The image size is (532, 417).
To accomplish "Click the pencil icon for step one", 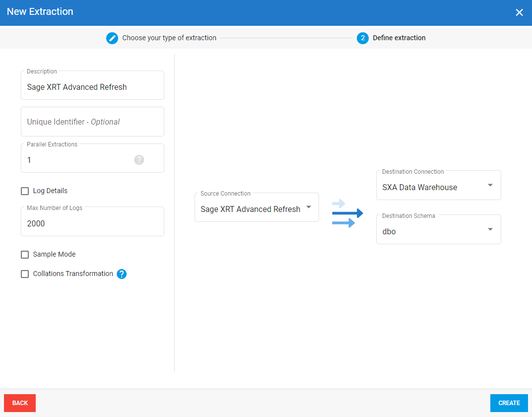I will pyautogui.click(x=112, y=38).
